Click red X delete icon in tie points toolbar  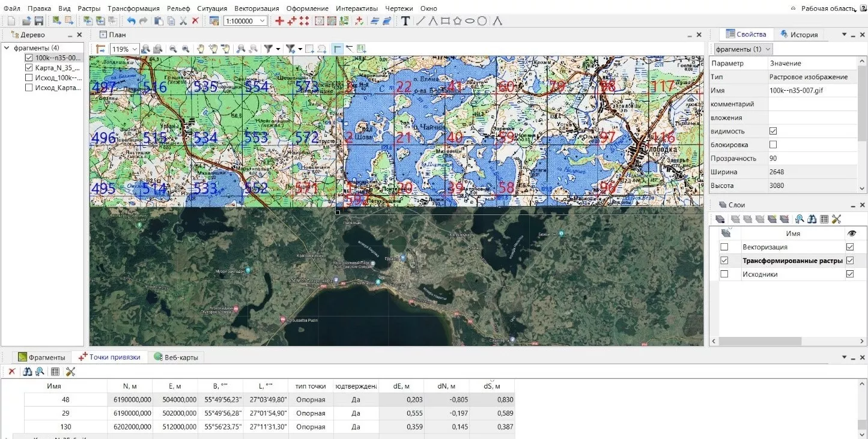pos(11,372)
